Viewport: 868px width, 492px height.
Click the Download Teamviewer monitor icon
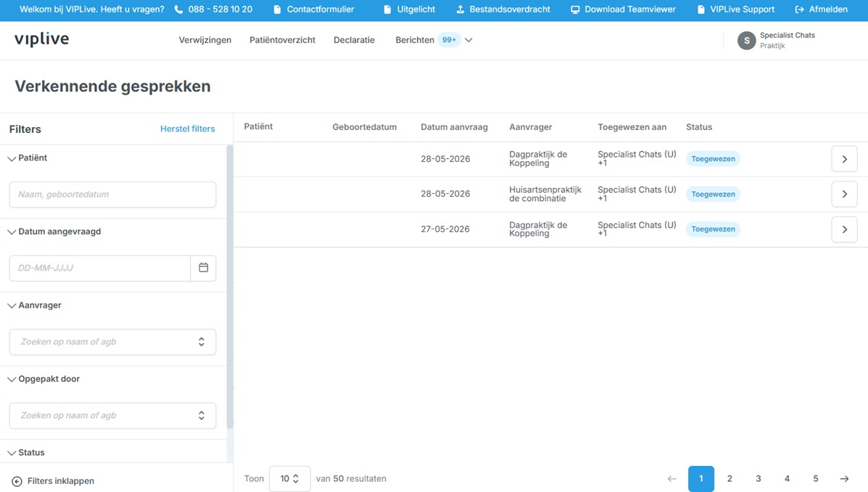click(x=575, y=9)
